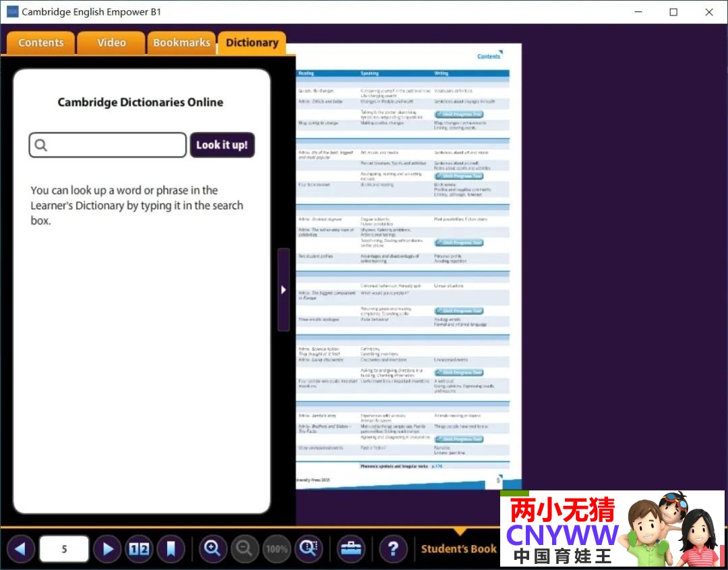This screenshot has height=570, width=728.
Task: Zoom in on the page
Action: tap(213, 549)
